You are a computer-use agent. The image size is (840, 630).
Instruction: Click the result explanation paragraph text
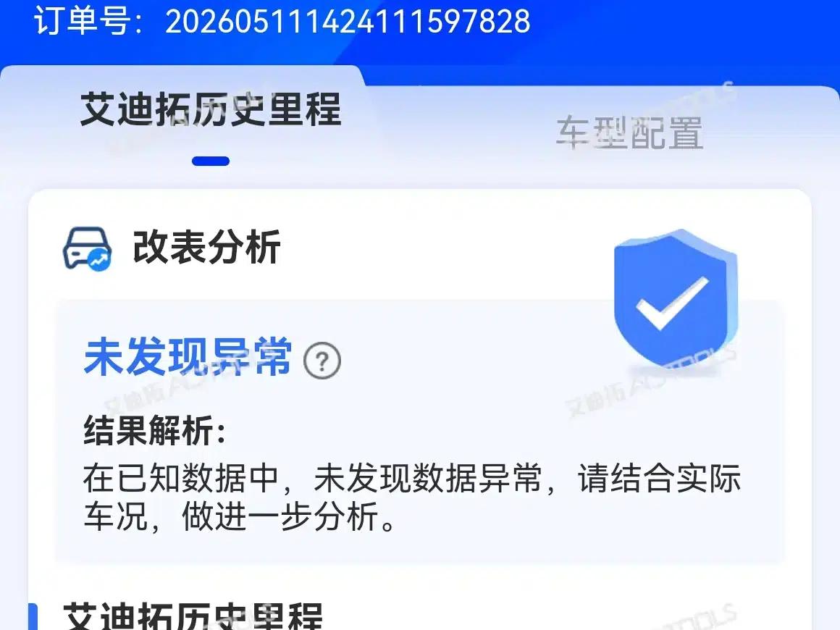point(411,497)
